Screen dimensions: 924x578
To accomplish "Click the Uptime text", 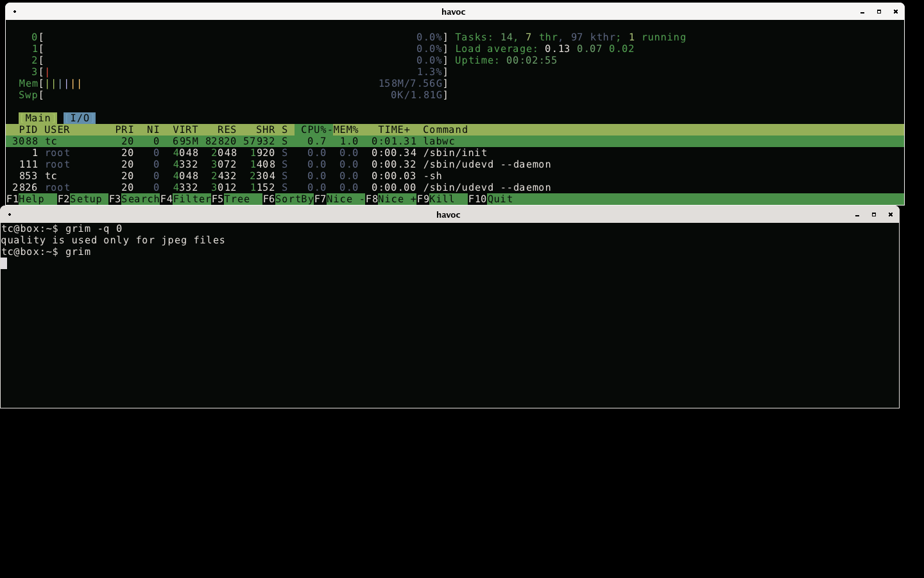I will click(x=506, y=60).
